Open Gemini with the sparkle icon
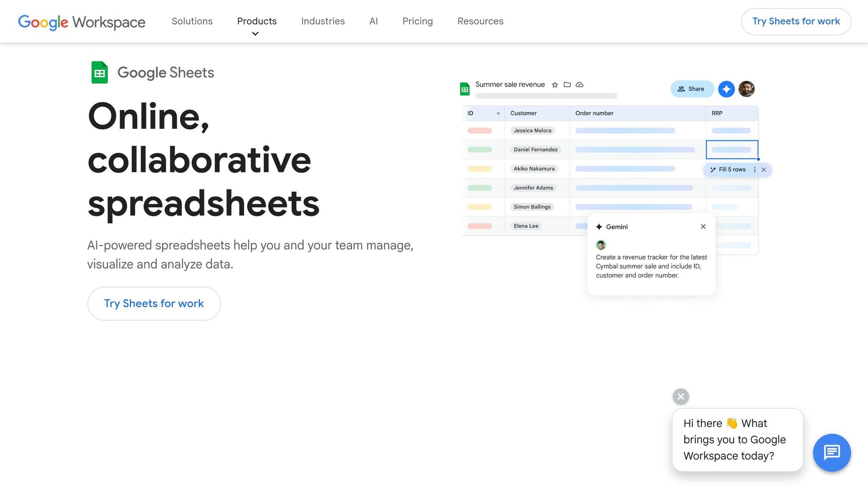The image size is (868, 488). pyautogui.click(x=726, y=89)
